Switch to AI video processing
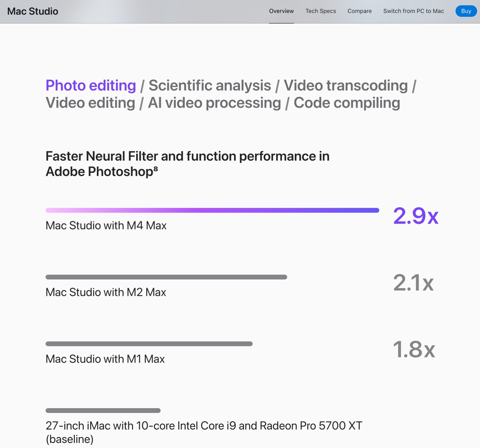 [x=214, y=103]
